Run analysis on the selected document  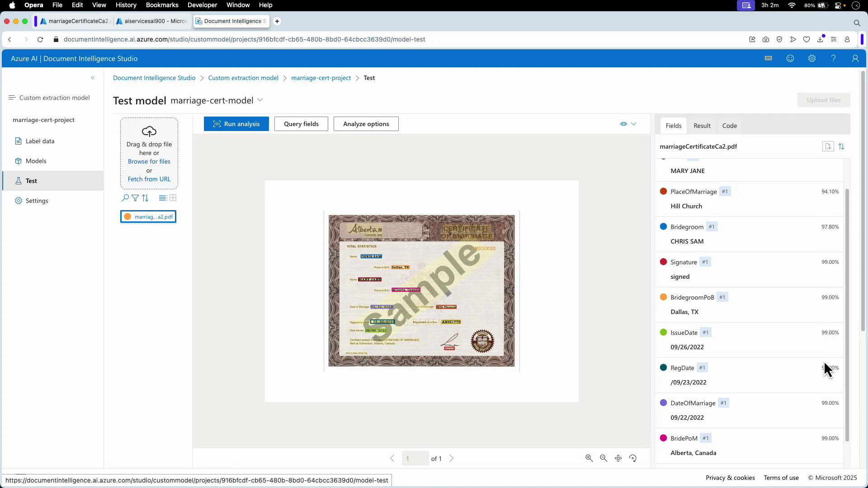[x=236, y=123]
